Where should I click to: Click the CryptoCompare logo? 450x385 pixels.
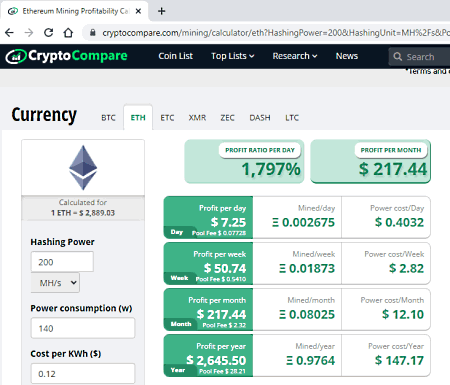click(66, 56)
